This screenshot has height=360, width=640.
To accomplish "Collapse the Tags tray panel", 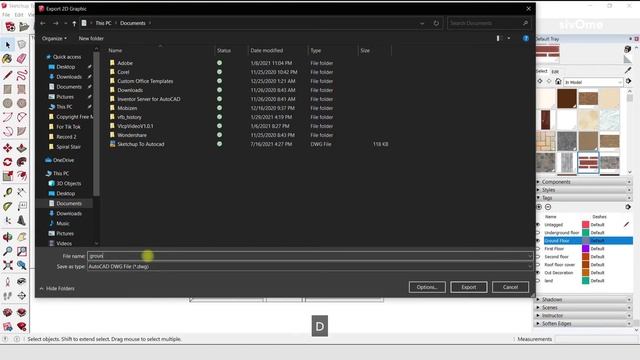I will pyautogui.click(x=584, y=198).
